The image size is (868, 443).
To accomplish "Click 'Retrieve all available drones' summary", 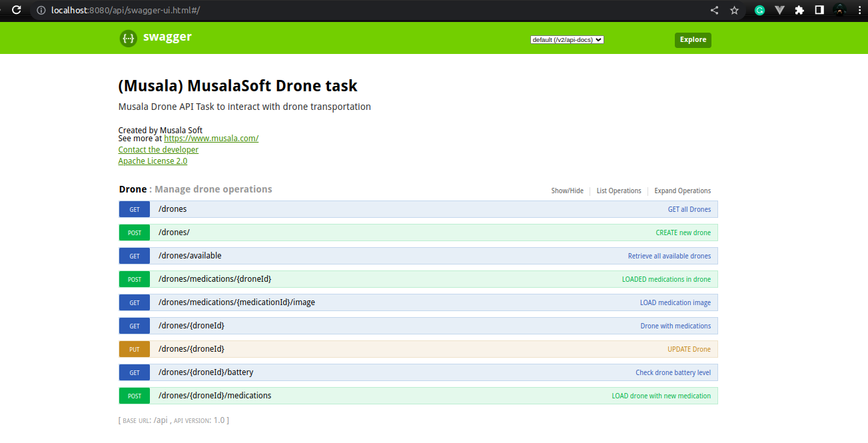I will pos(669,256).
